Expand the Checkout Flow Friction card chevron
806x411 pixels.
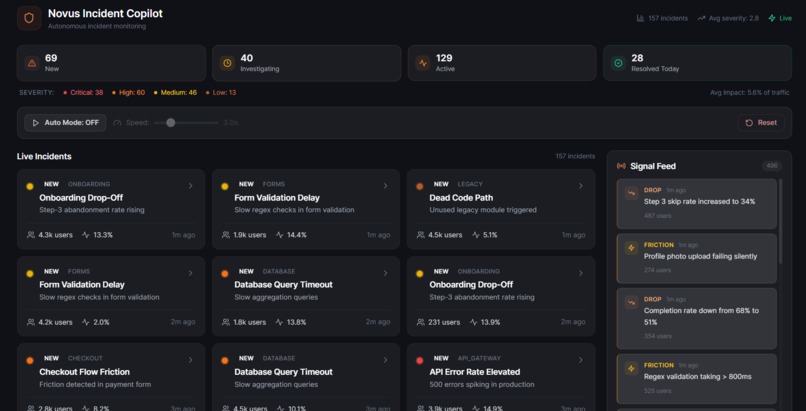190,360
